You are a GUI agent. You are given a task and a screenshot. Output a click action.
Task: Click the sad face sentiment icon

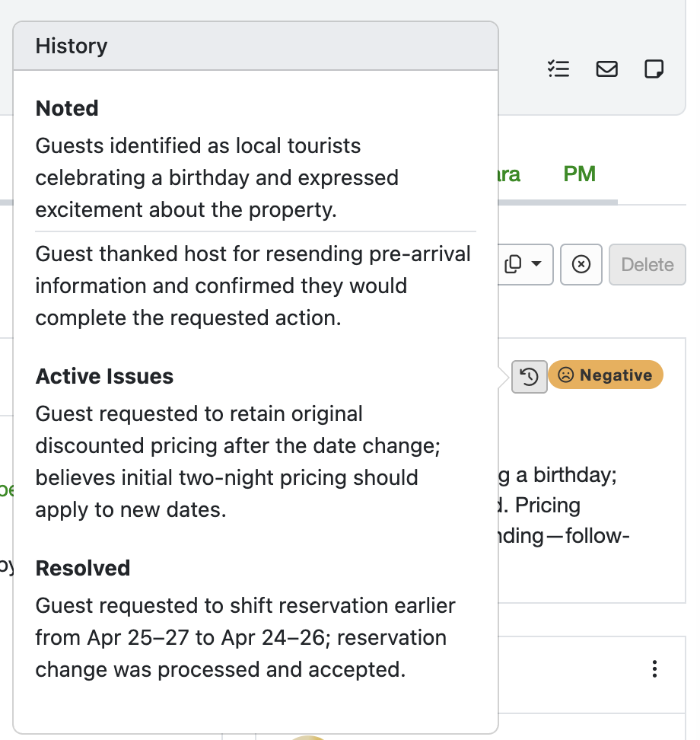point(565,375)
